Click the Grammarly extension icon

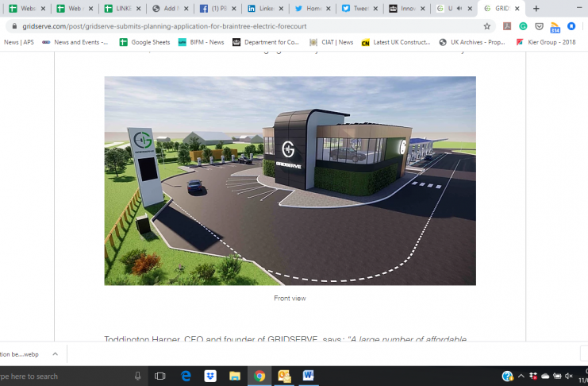523,26
